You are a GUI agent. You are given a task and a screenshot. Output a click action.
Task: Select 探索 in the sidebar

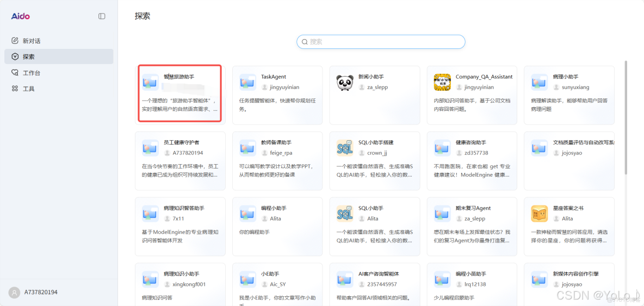(59, 57)
